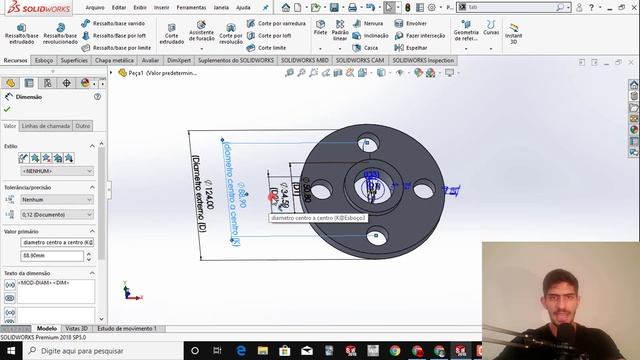The image size is (640, 360).
Task: Collapse the Estilo section
Action: (92, 146)
